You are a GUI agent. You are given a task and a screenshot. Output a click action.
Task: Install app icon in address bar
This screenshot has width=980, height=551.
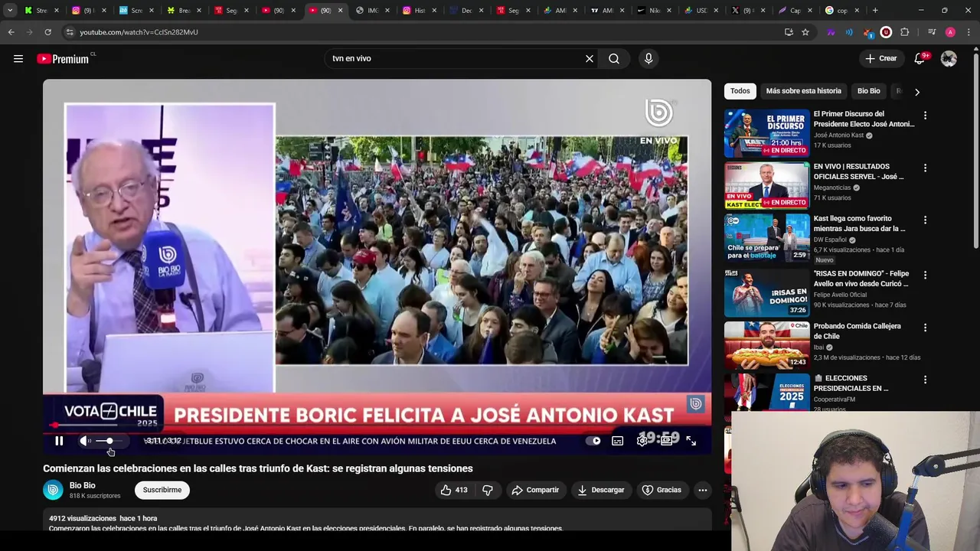789,32
